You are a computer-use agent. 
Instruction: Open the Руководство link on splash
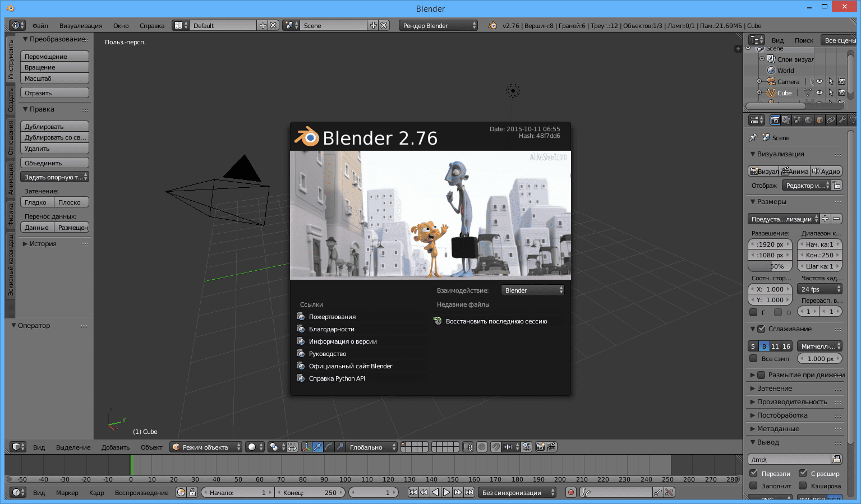[328, 354]
